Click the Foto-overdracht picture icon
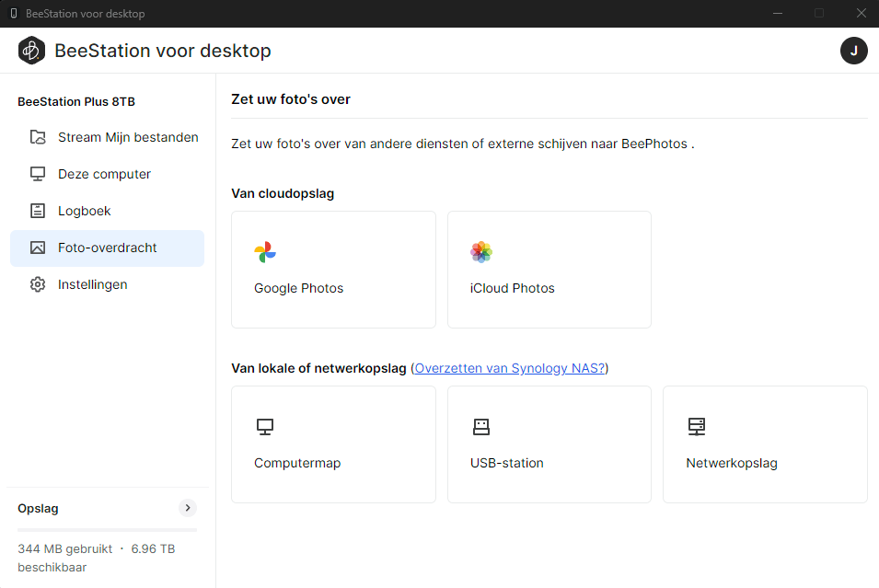Image resolution: width=879 pixels, height=588 pixels. tap(38, 248)
